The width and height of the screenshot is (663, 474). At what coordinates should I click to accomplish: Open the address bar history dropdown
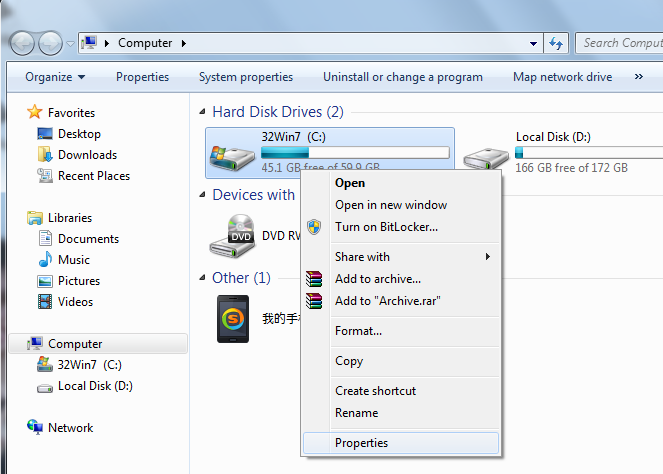[534, 43]
